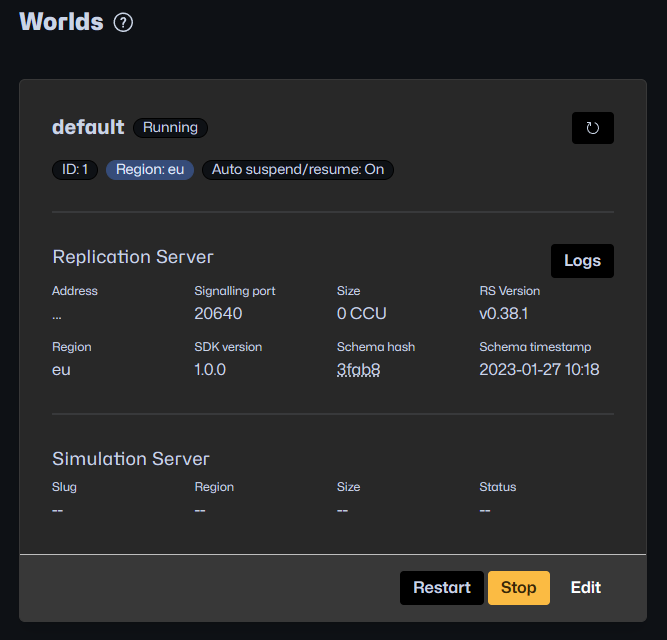Click the Replication Server heading
Screen dimensions: 667x640
(x=133, y=257)
